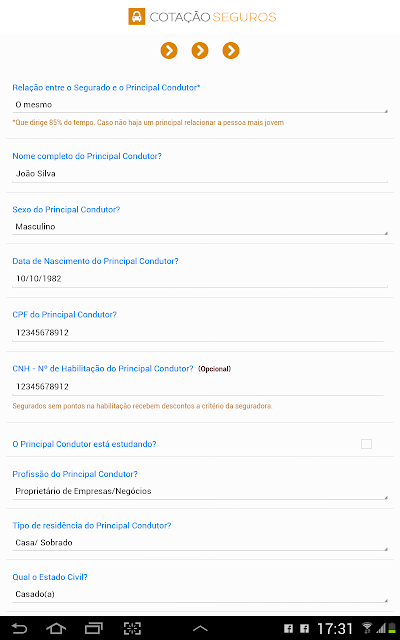This screenshot has width=400, height=640.
Task: Open the Sexo dropdown showing Masculino
Action: [200, 227]
